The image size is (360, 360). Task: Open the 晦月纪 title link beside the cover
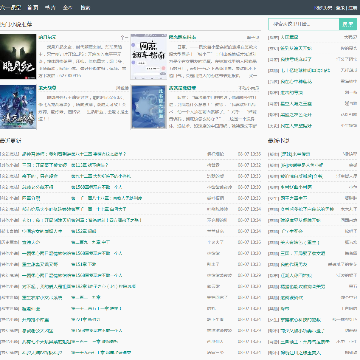[x=47, y=37]
